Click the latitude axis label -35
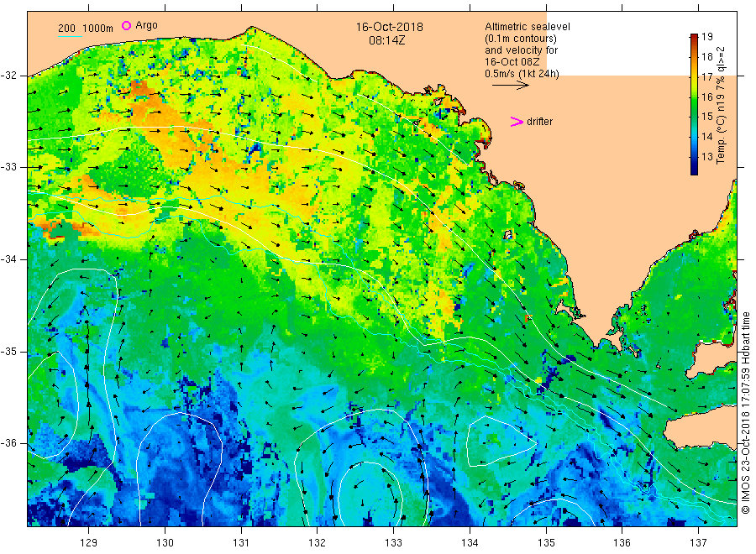Viewport: 756px width, 554px height. point(8,352)
